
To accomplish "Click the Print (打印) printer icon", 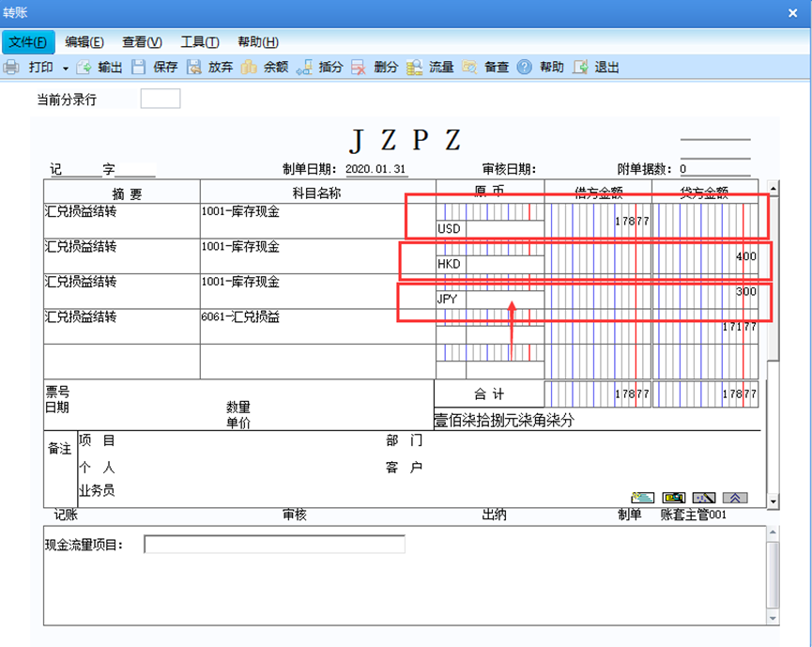I will (x=11, y=68).
